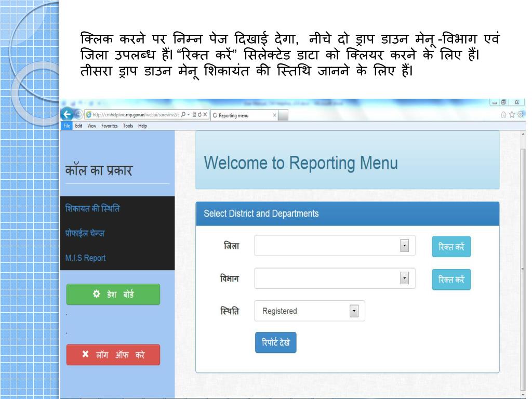532x399 pixels.
Task: Click the search magnifier icon in address bar
Action: [x=183, y=115]
